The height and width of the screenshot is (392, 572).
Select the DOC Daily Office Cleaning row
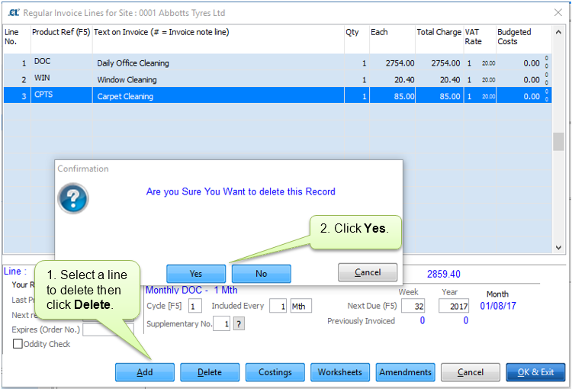click(278, 63)
